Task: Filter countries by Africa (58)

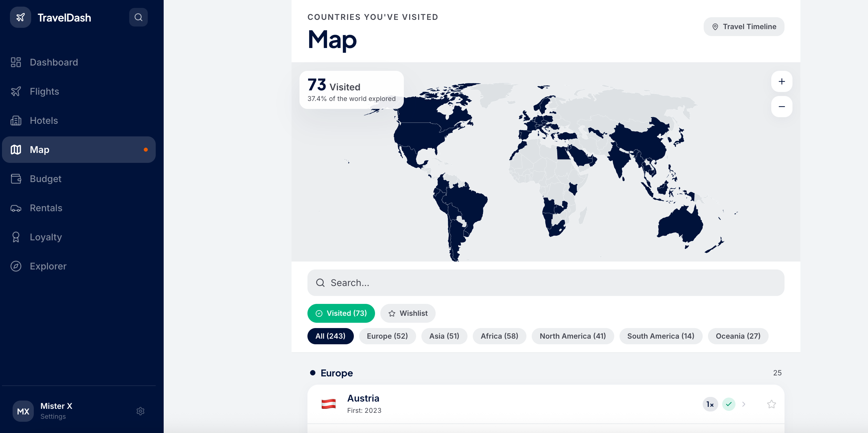Action: (x=499, y=336)
